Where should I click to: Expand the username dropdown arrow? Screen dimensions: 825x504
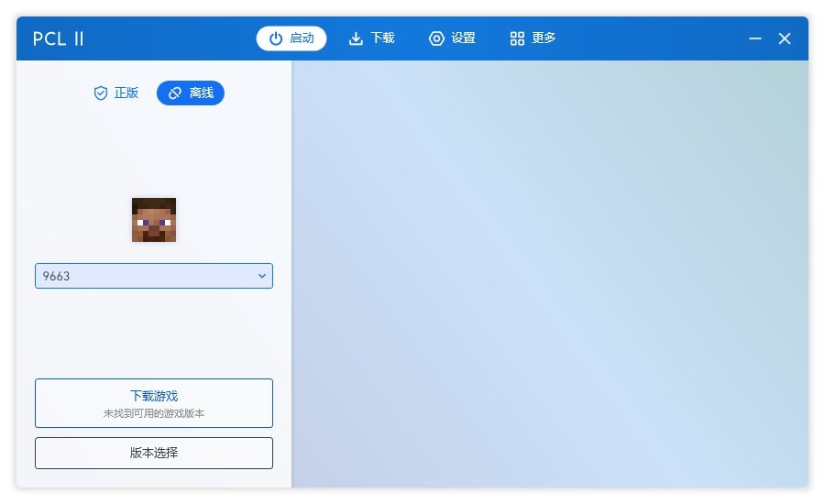click(x=261, y=276)
